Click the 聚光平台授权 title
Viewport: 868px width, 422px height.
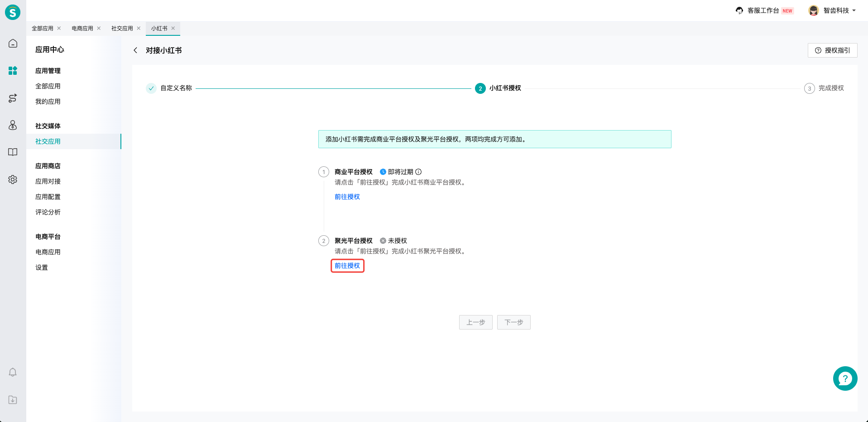pos(353,241)
